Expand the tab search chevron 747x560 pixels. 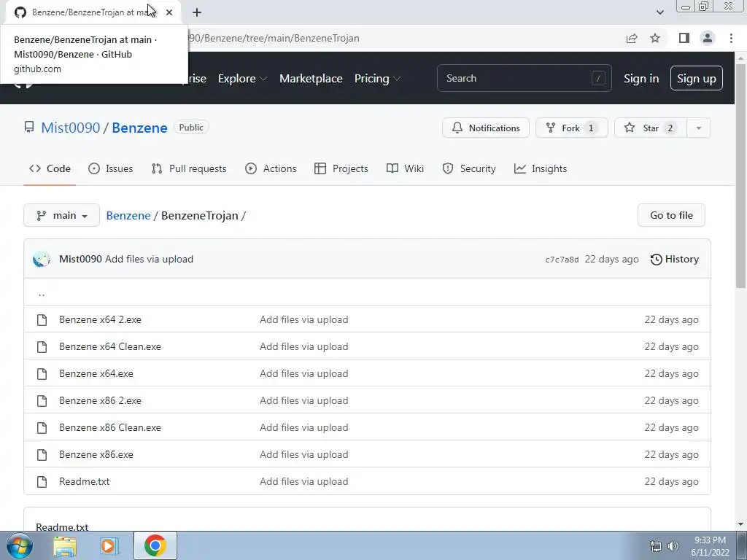[659, 12]
